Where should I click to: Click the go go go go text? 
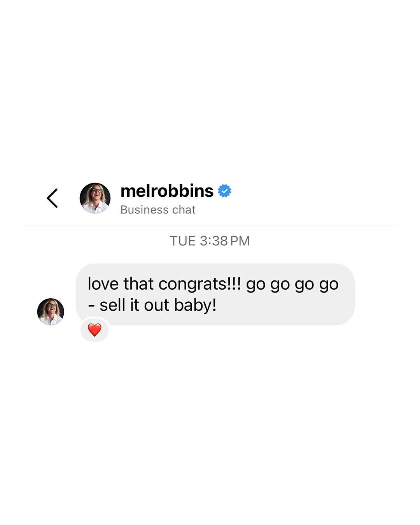pos(292,285)
